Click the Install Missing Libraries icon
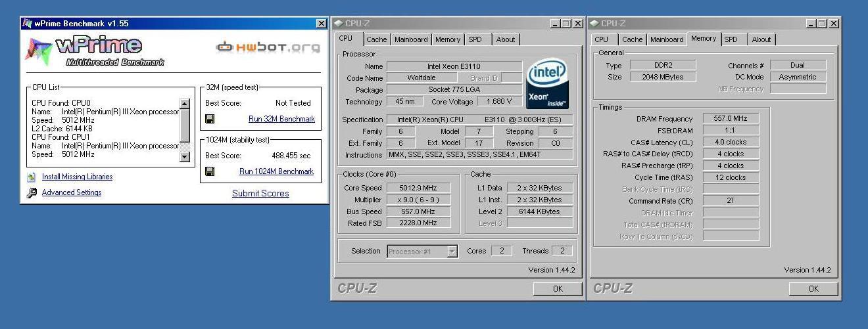The width and height of the screenshot is (868, 329). pyautogui.click(x=31, y=177)
